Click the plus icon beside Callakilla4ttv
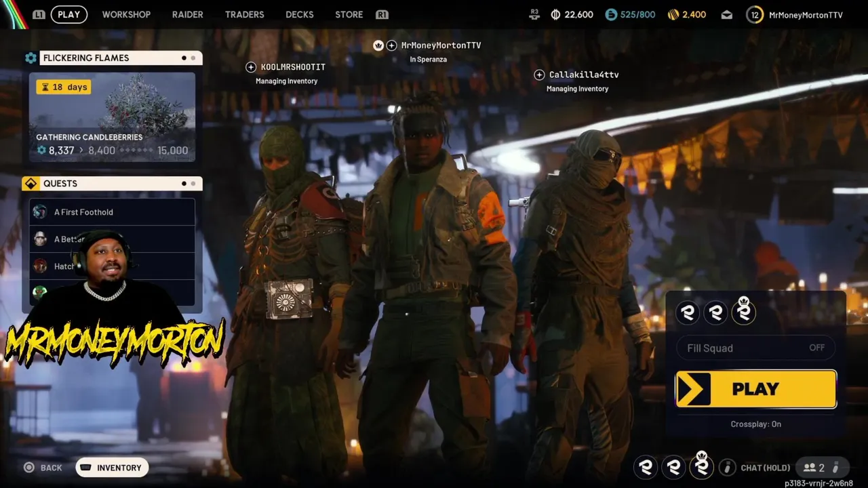The image size is (868, 488). point(539,75)
